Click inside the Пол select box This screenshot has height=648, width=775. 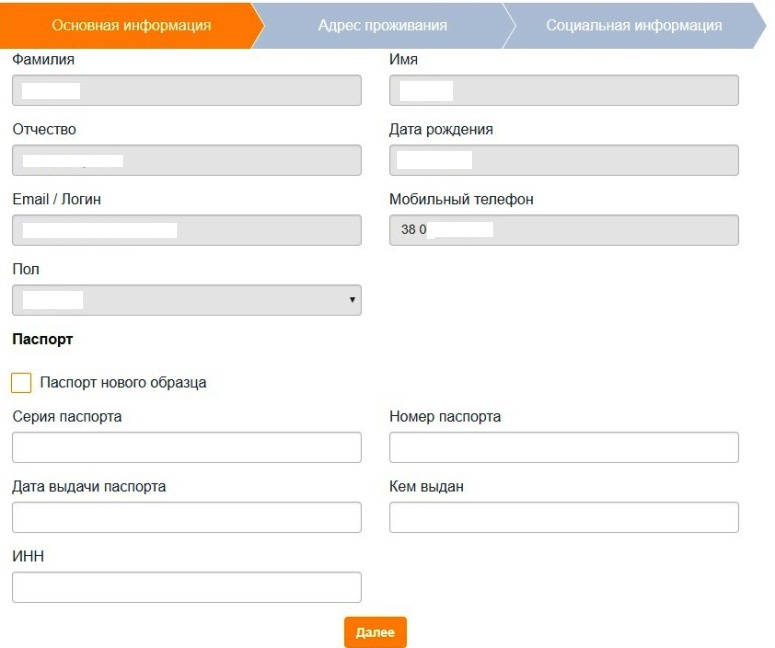pos(186,300)
